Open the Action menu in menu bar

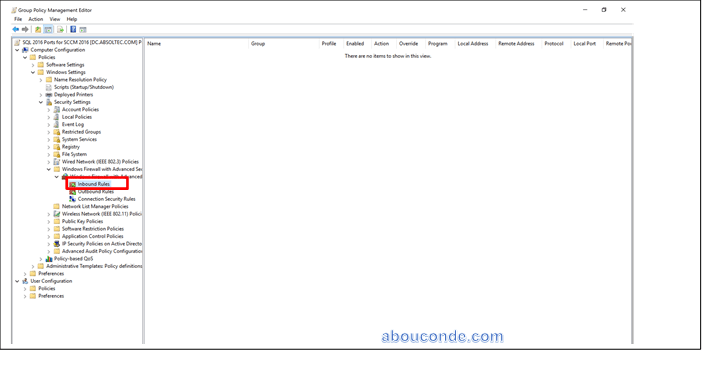point(36,19)
